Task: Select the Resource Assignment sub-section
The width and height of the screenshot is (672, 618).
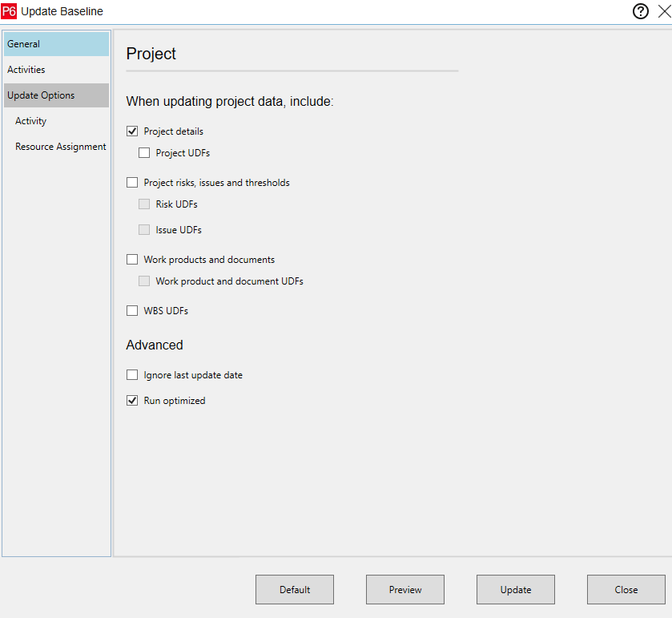Action: [60, 146]
